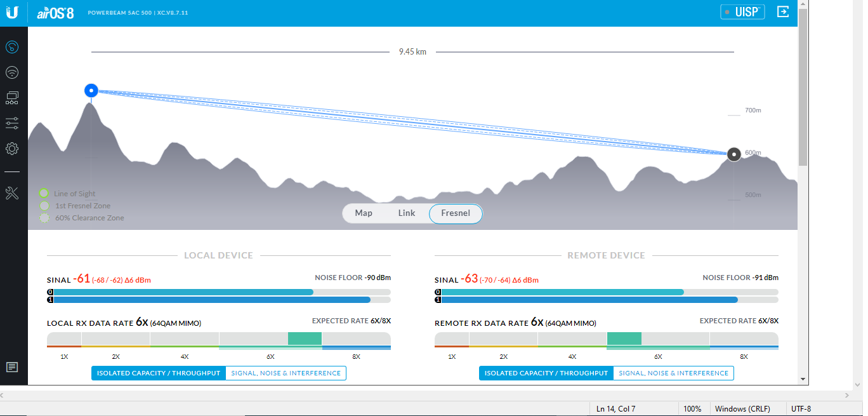This screenshot has height=416, width=868.
Task: Toggle Line of Sight legend indicator
Action: click(44, 193)
